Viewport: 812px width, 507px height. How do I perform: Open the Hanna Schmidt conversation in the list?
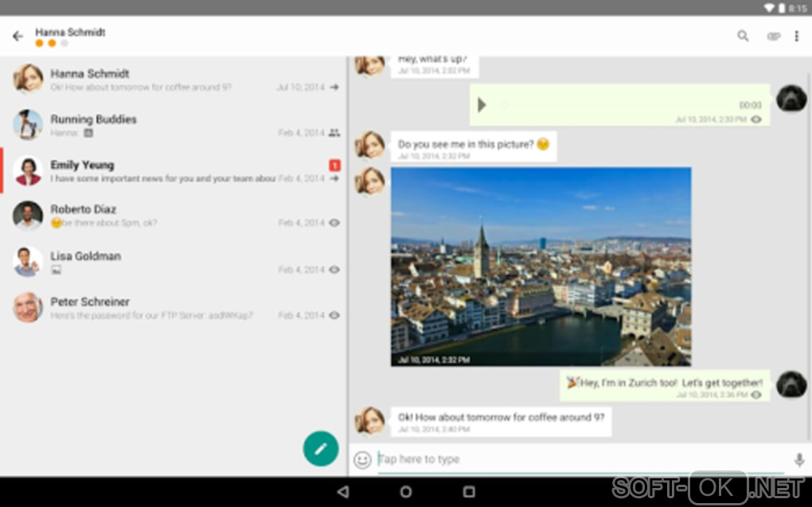[174, 80]
